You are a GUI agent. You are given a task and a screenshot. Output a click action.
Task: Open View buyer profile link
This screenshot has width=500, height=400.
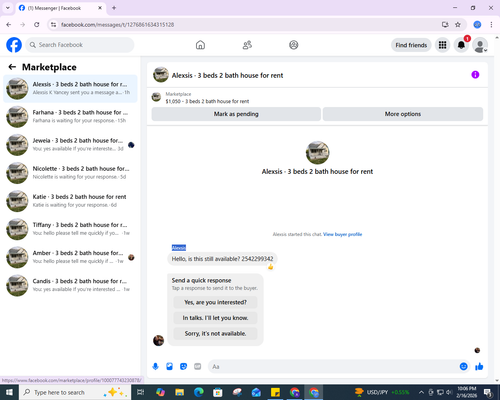pyautogui.click(x=342, y=234)
